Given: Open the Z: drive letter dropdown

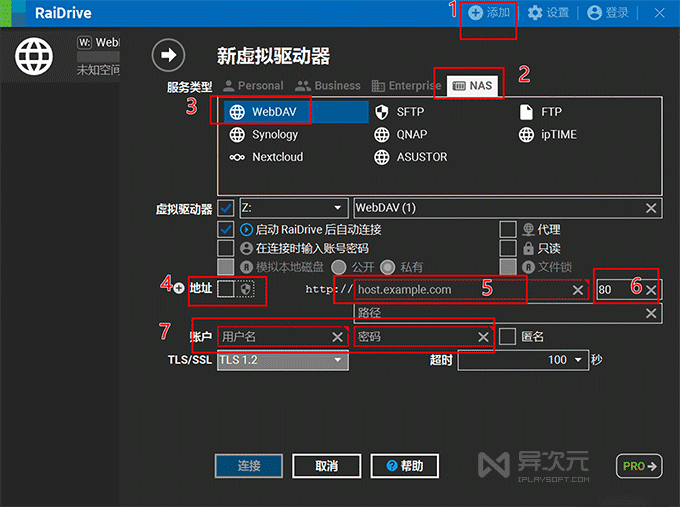Looking at the screenshot, I should pyautogui.click(x=294, y=208).
